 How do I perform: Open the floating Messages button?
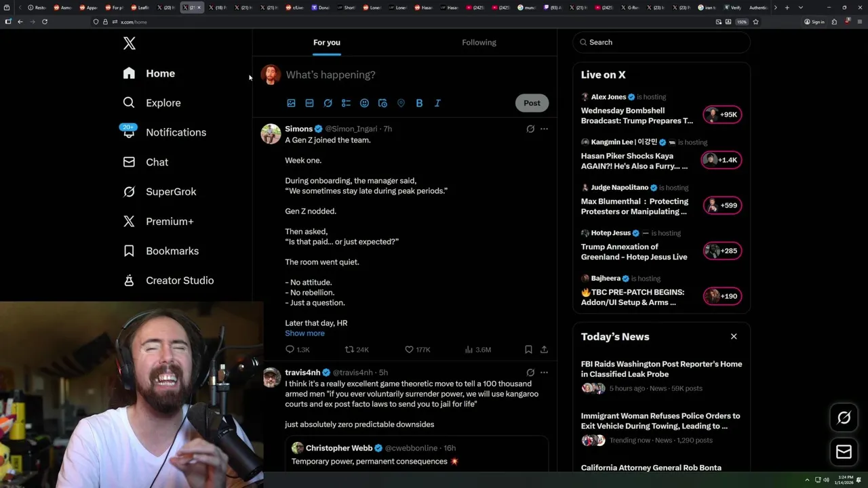coord(844,452)
